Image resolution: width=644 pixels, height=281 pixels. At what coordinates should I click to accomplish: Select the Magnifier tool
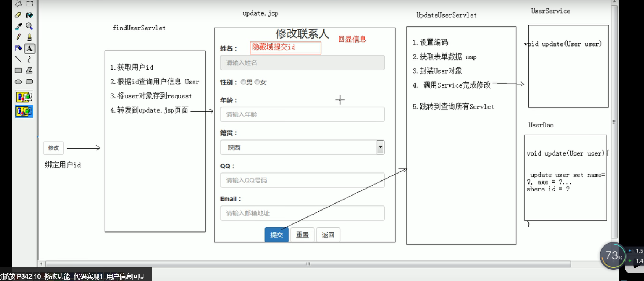(29, 26)
